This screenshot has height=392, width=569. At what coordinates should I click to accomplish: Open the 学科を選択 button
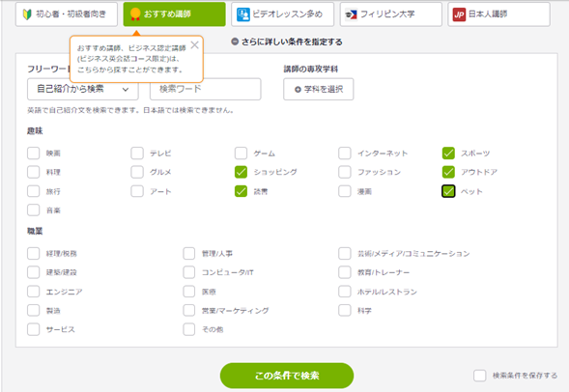click(318, 89)
